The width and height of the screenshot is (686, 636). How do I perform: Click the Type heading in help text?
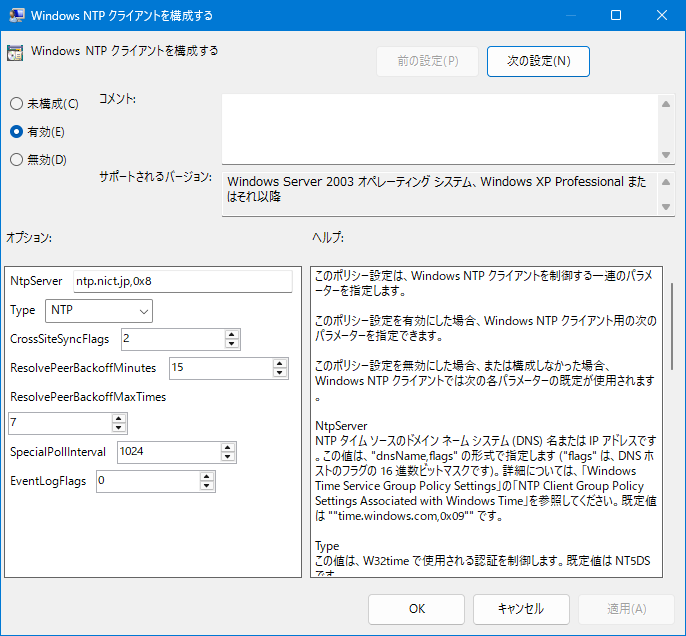[327, 546]
